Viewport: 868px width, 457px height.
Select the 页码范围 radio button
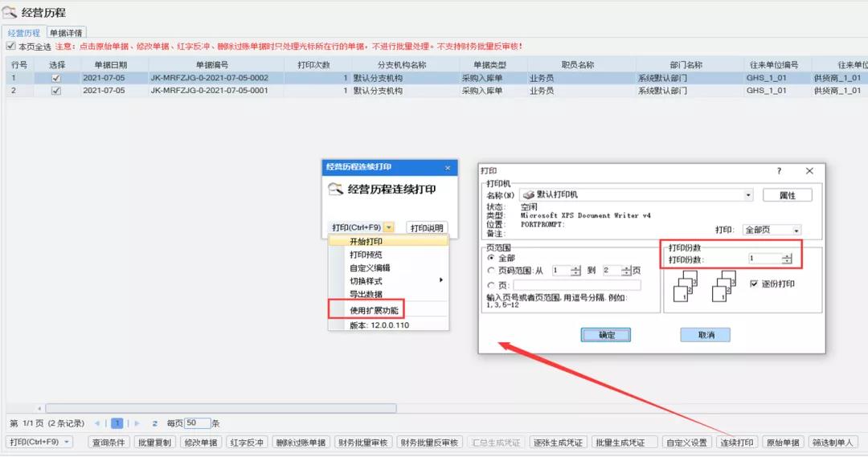pyautogui.click(x=492, y=271)
